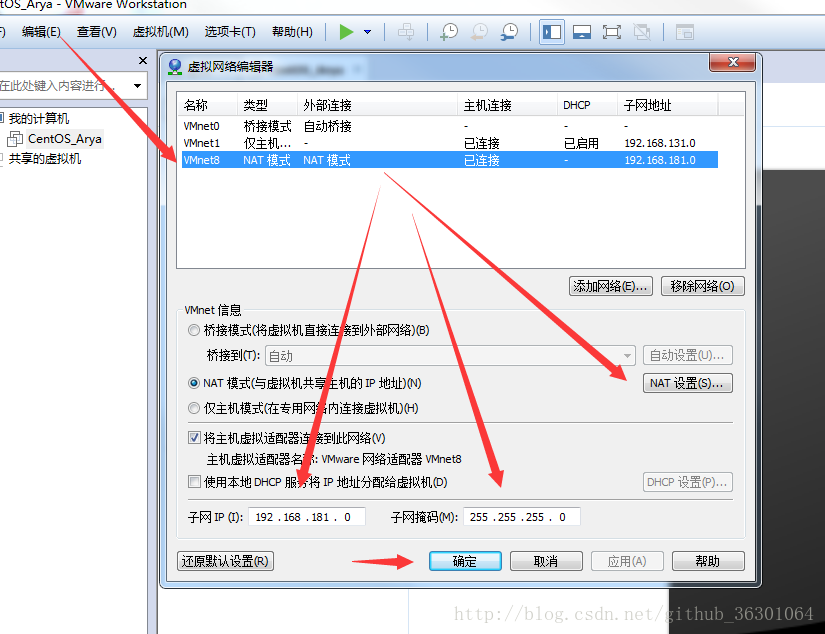
Task: Click the take snapshot toolbar icon
Action: (x=449, y=32)
